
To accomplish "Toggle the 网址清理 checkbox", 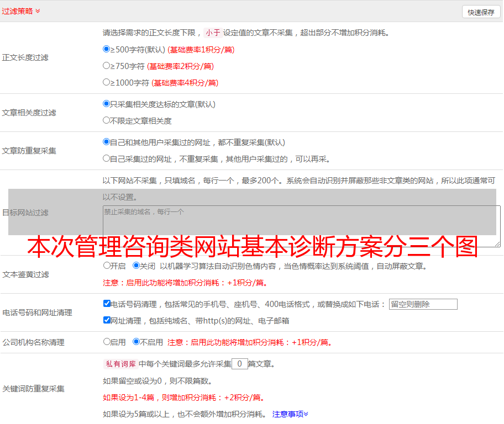I will [x=107, y=320].
